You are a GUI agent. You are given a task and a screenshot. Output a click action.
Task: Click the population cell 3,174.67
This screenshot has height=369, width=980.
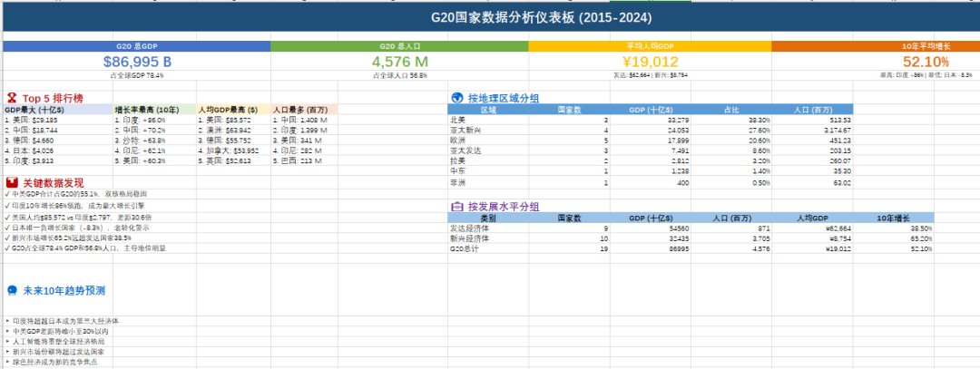(812, 130)
